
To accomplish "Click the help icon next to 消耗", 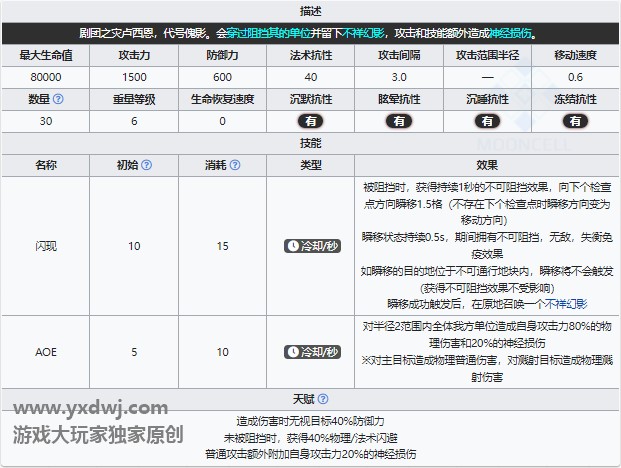I will pyautogui.click(x=236, y=165).
